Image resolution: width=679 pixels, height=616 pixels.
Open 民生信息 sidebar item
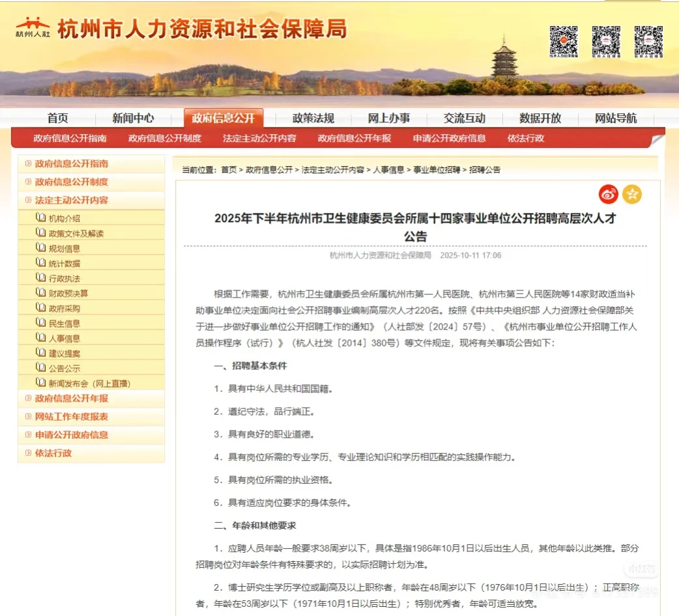(x=64, y=324)
